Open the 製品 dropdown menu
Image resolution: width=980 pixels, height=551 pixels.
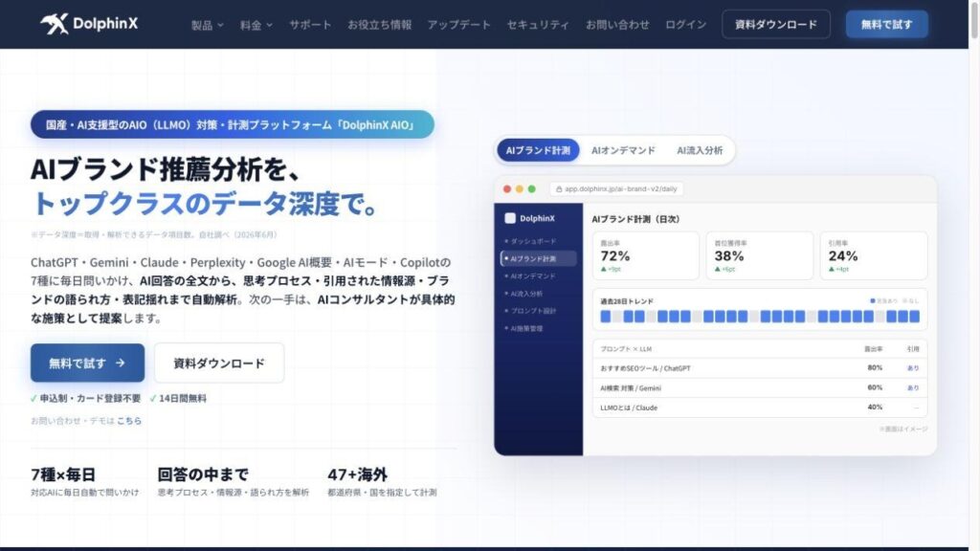(x=207, y=25)
